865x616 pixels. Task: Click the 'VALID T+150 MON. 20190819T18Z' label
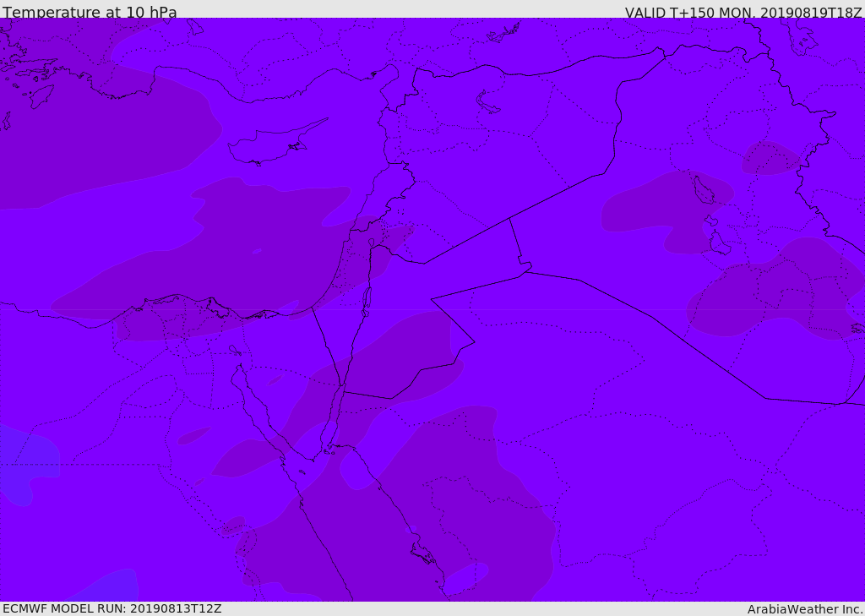(743, 12)
